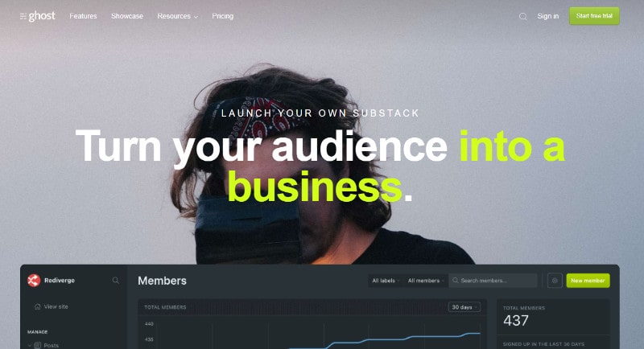Open the site search magnifier icon

522,16
